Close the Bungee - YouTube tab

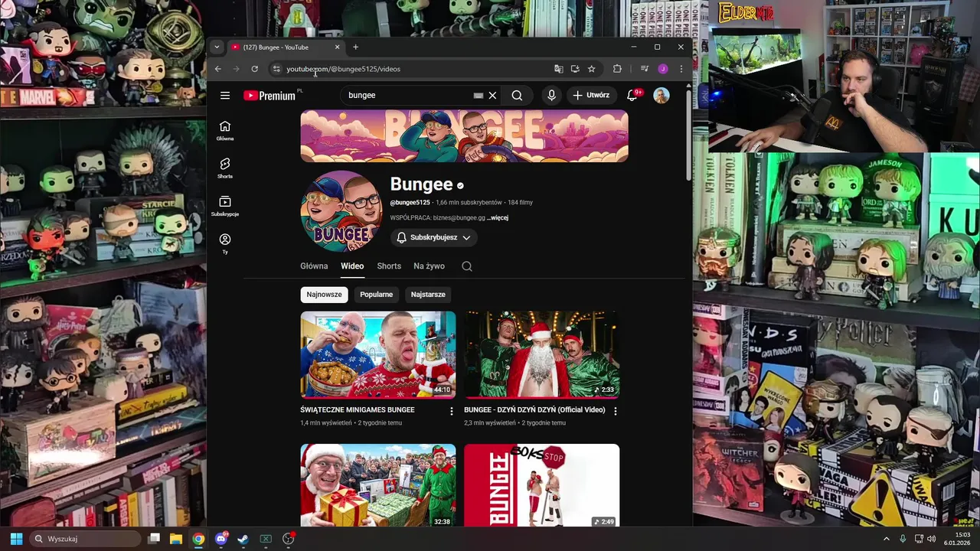click(337, 47)
